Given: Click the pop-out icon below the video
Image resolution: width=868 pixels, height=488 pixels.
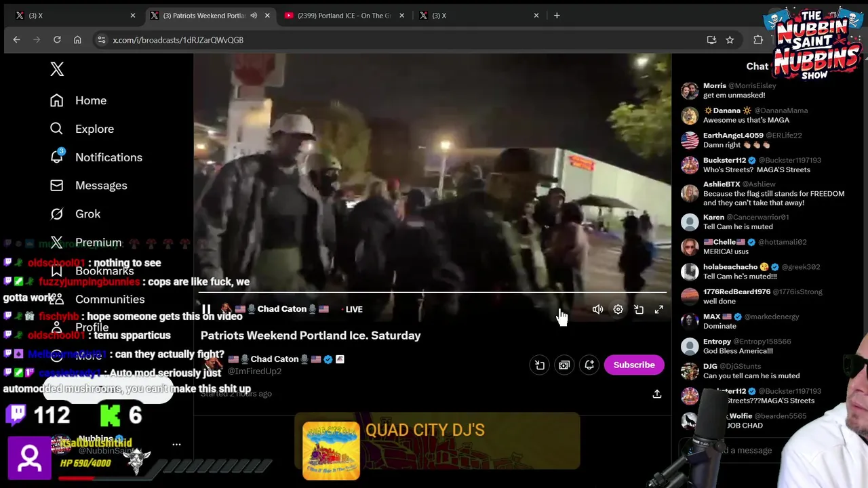Looking at the screenshot, I should (539, 365).
